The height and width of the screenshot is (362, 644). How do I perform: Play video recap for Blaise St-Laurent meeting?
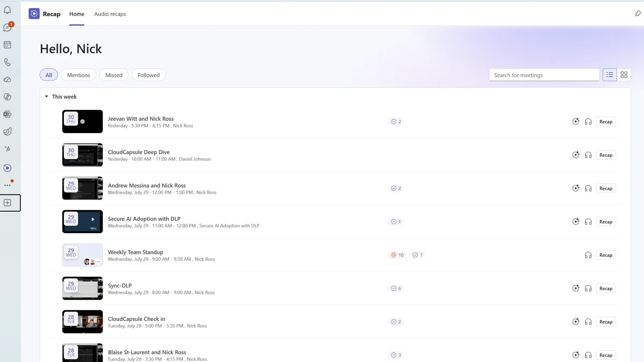pos(576,355)
